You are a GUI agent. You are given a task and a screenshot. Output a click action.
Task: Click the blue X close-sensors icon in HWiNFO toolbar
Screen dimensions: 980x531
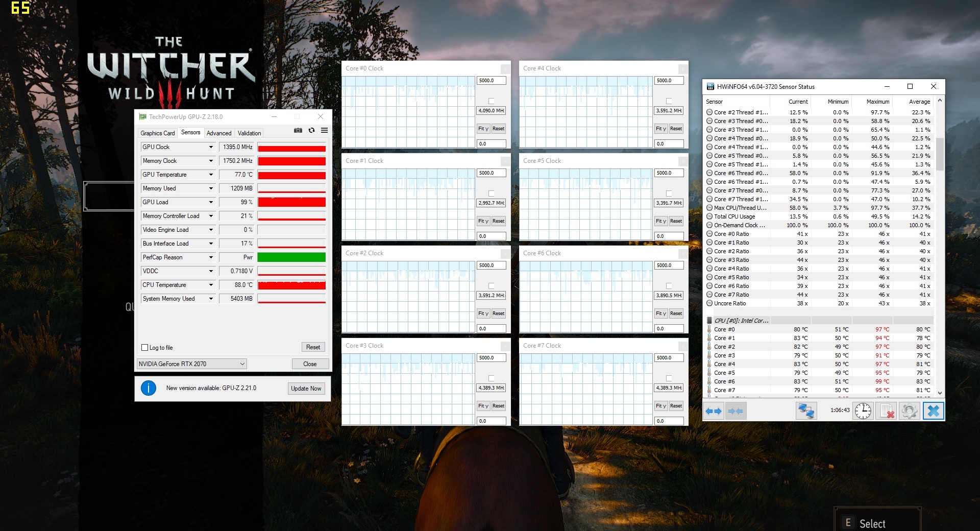tap(933, 411)
